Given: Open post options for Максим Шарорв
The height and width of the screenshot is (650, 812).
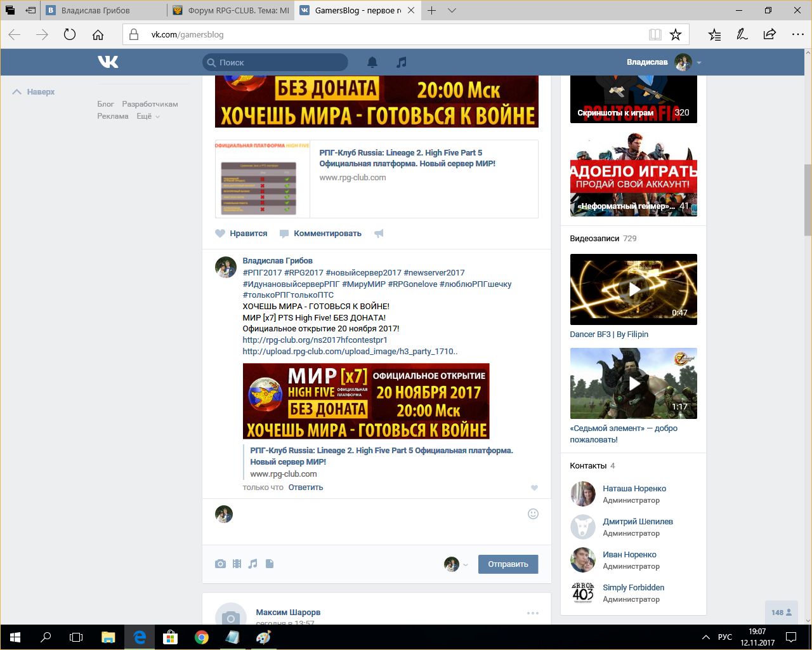Looking at the screenshot, I should (x=533, y=613).
